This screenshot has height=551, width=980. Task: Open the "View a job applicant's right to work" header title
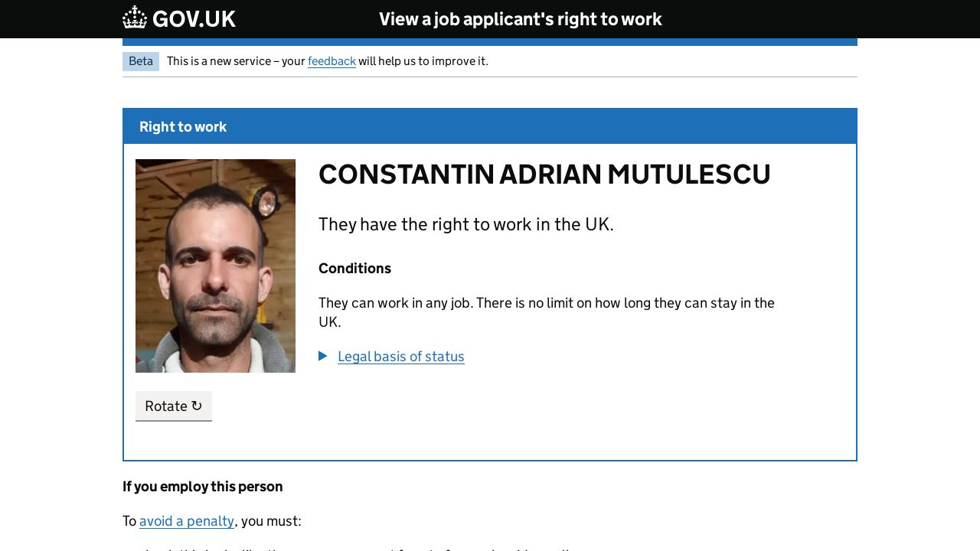[x=520, y=19]
